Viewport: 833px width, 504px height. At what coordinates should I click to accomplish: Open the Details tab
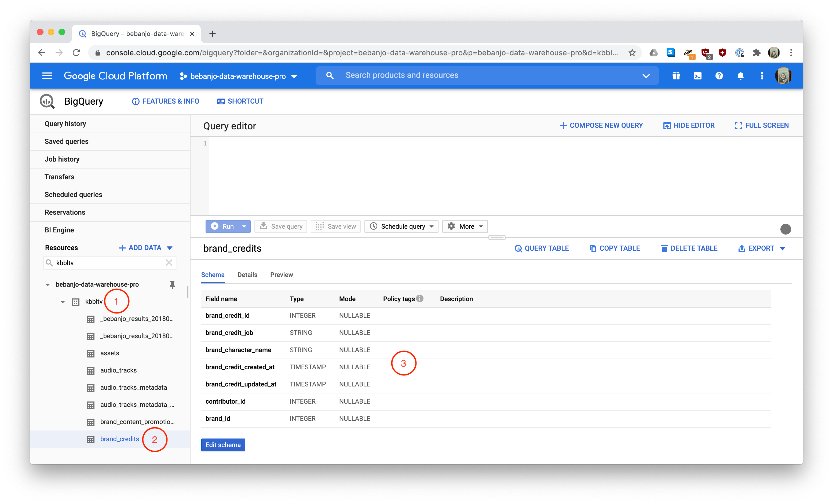click(x=247, y=275)
